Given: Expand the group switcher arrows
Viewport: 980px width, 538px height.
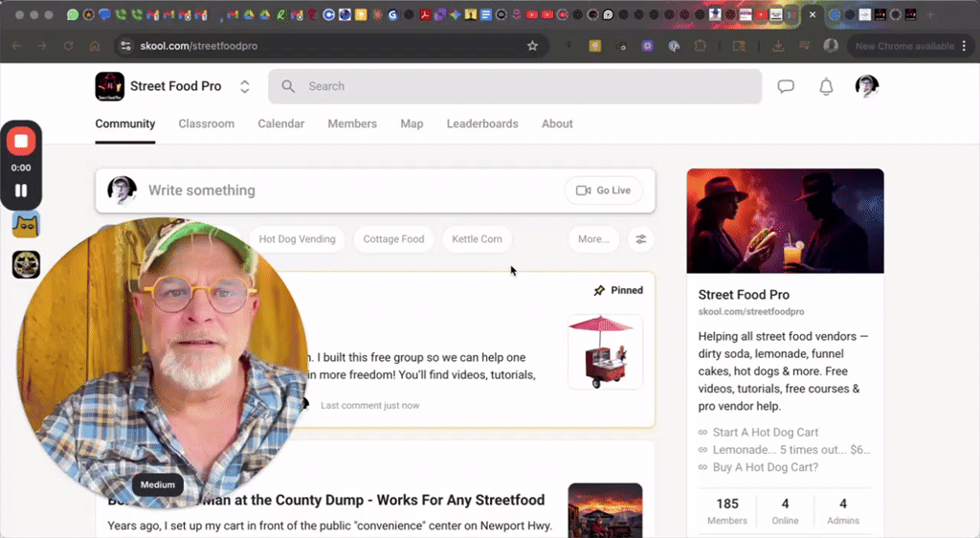Looking at the screenshot, I should [244, 87].
